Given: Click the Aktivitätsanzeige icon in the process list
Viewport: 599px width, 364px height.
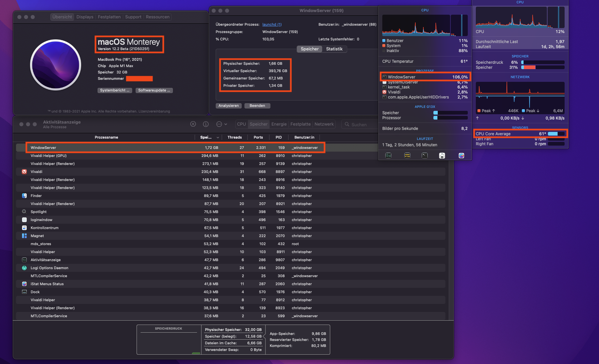Looking at the screenshot, I should (x=24, y=260).
